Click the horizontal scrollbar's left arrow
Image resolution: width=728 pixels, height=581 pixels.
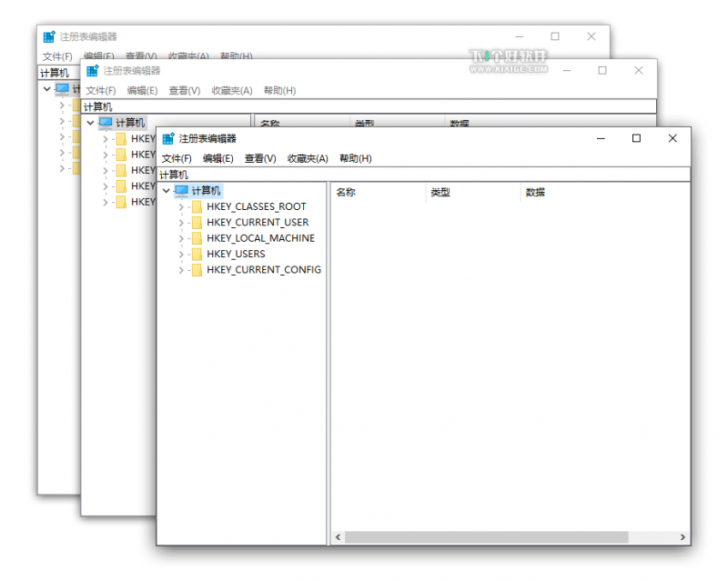point(338,537)
